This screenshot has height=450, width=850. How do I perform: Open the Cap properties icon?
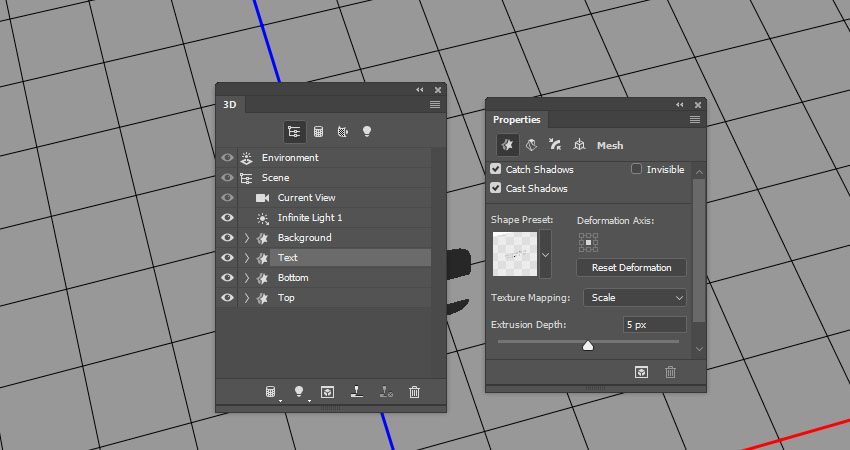555,145
